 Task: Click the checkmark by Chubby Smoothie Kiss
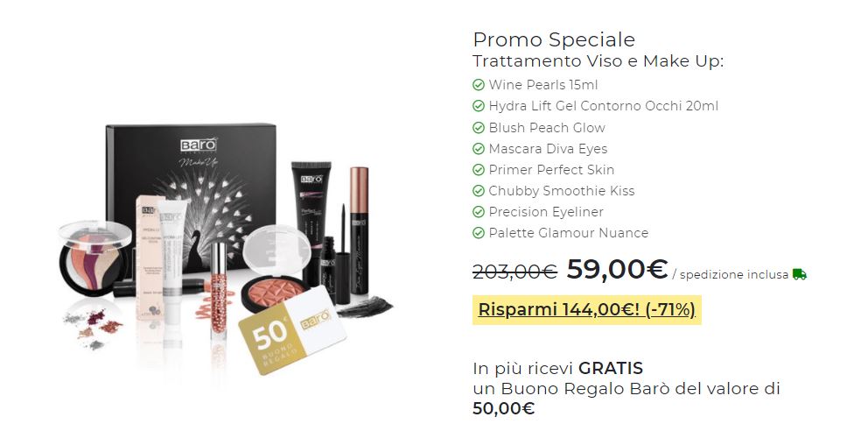coord(479,191)
